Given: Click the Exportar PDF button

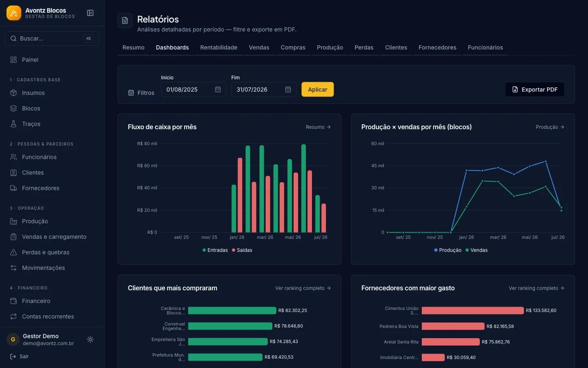Looking at the screenshot, I should [x=535, y=90].
